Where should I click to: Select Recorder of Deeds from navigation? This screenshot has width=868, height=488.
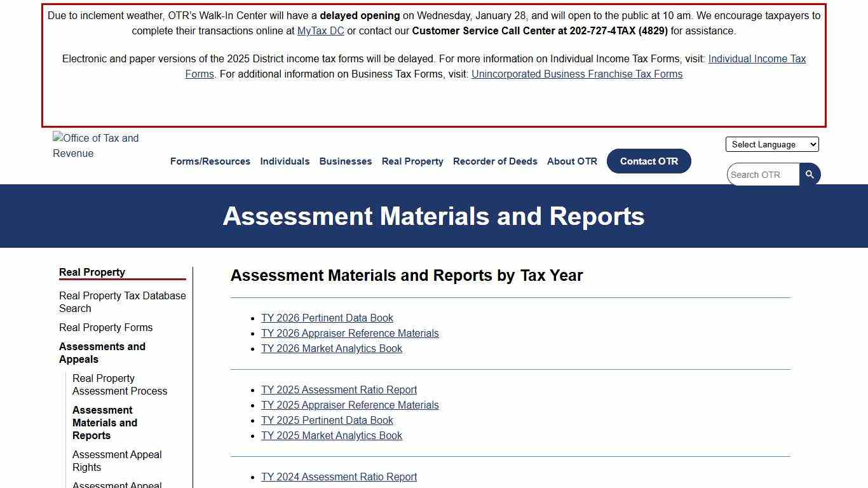tap(495, 161)
